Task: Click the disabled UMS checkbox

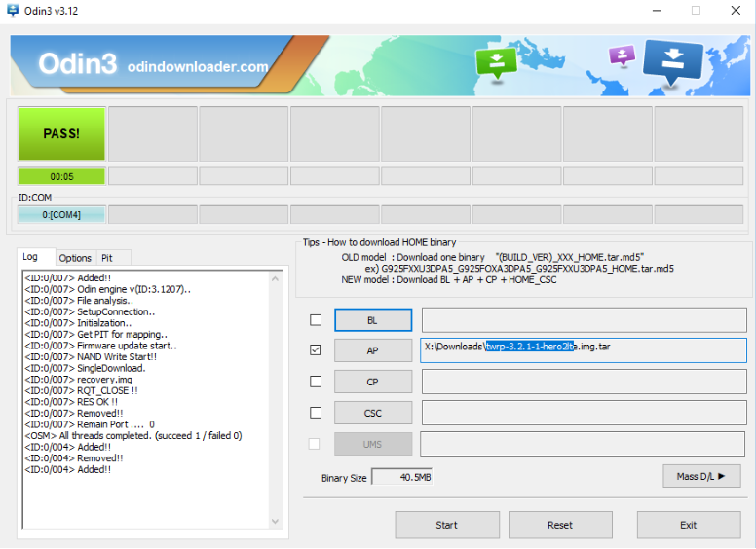Action: pos(314,444)
